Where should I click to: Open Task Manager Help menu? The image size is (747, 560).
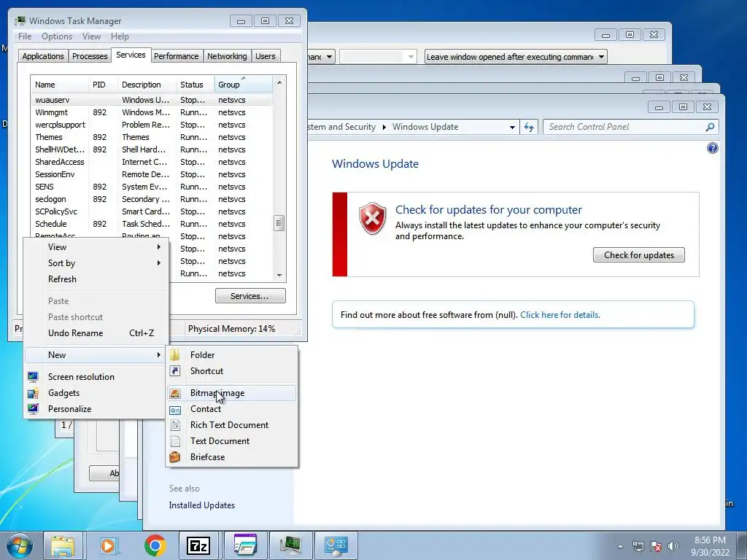click(x=120, y=36)
